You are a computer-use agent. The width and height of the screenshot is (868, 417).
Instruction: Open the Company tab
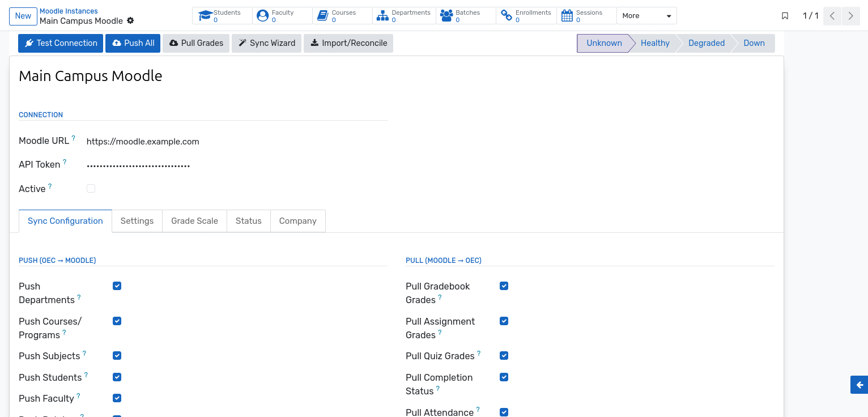point(298,221)
